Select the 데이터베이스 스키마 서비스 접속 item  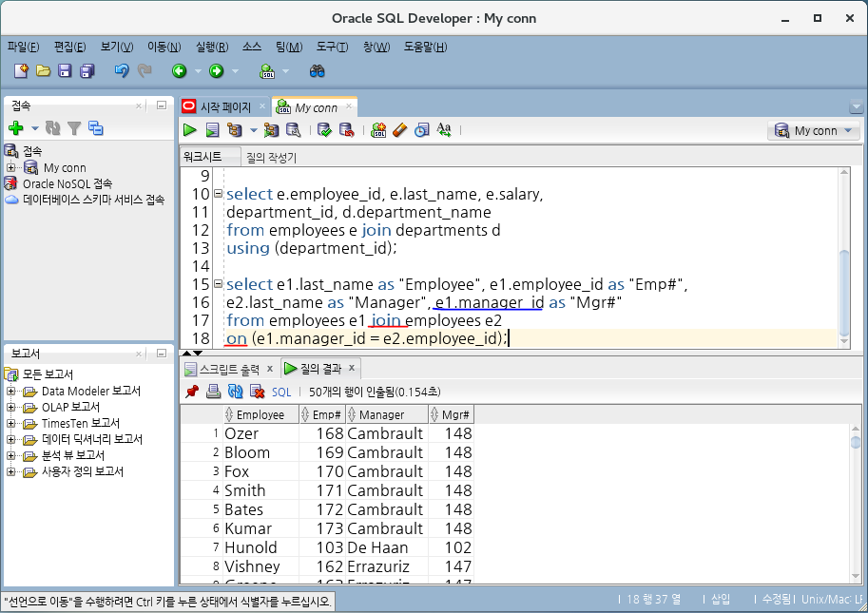point(93,200)
